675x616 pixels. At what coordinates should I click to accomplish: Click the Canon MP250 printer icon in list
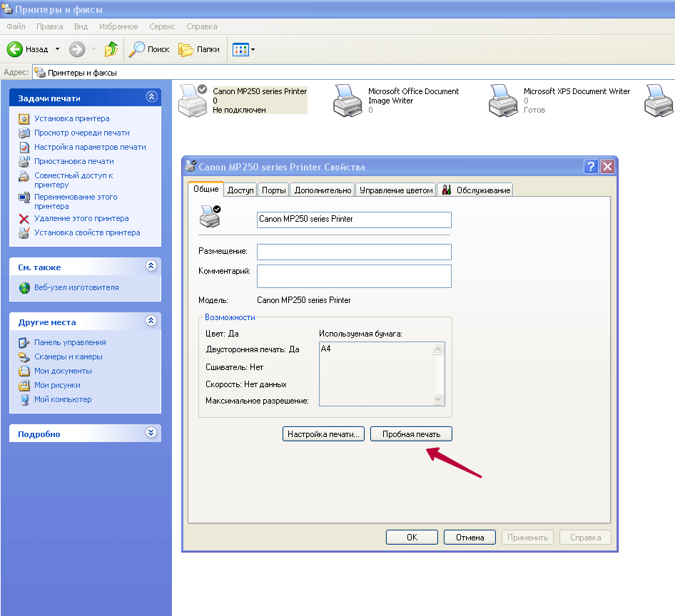[x=191, y=101]
